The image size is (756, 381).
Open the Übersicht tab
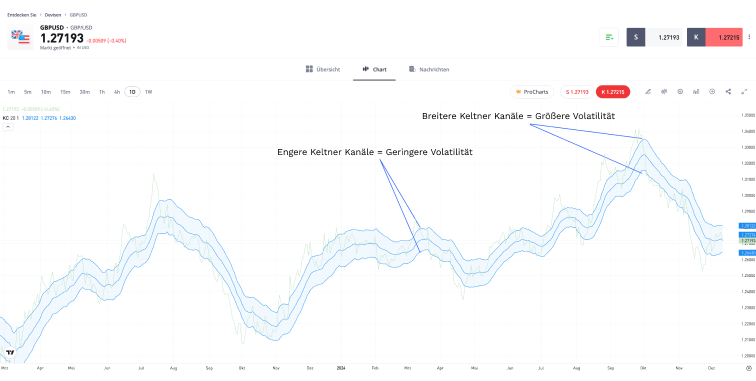coord(323,69)
